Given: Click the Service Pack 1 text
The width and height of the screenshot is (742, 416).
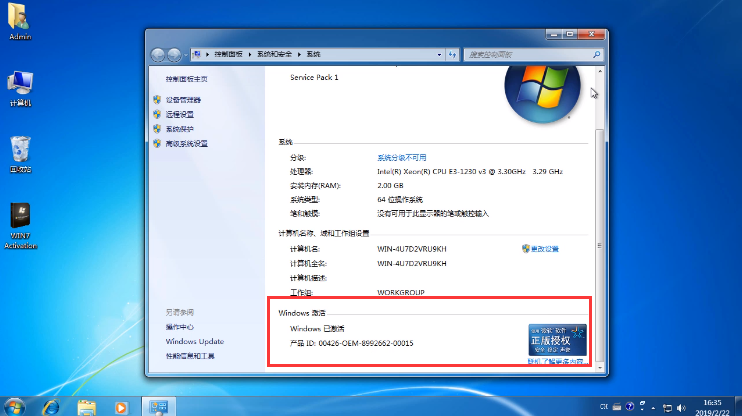Looking at the screenshot, I should click(x=314, y=77).
